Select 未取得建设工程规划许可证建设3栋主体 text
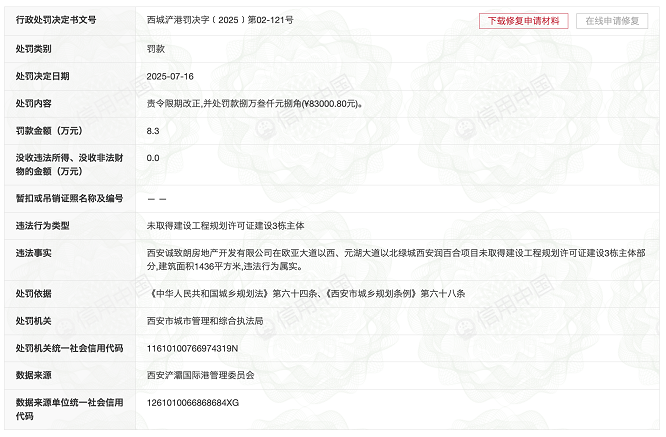Image resolution: width=666 pixels, height=437 pixels. point(226,226)
